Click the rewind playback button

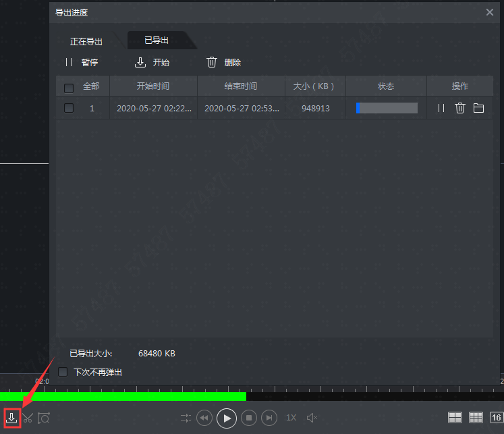tap(204, 418)
